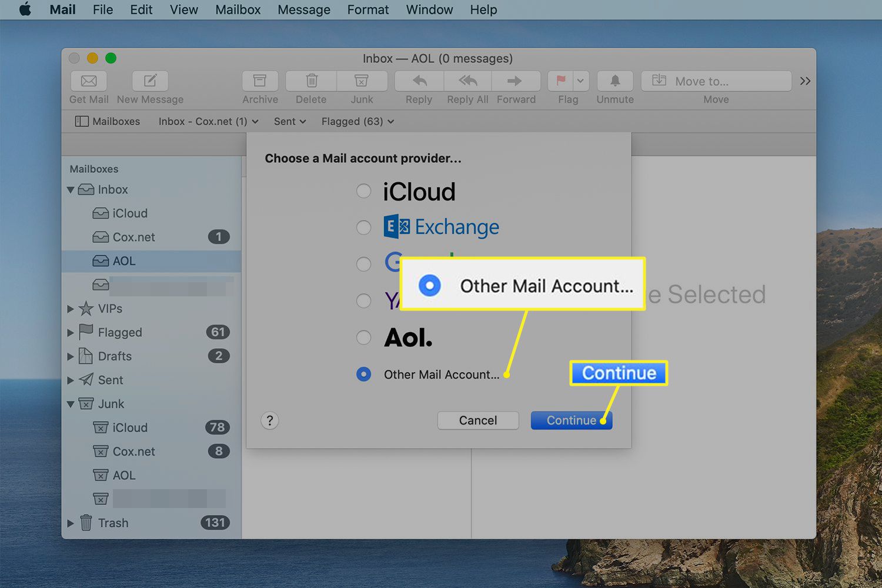Expand the Drafts disclosure triangle

71,356
